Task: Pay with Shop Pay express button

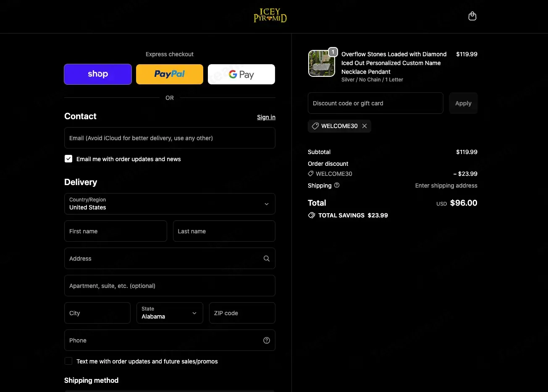Action: click(98, 74)
